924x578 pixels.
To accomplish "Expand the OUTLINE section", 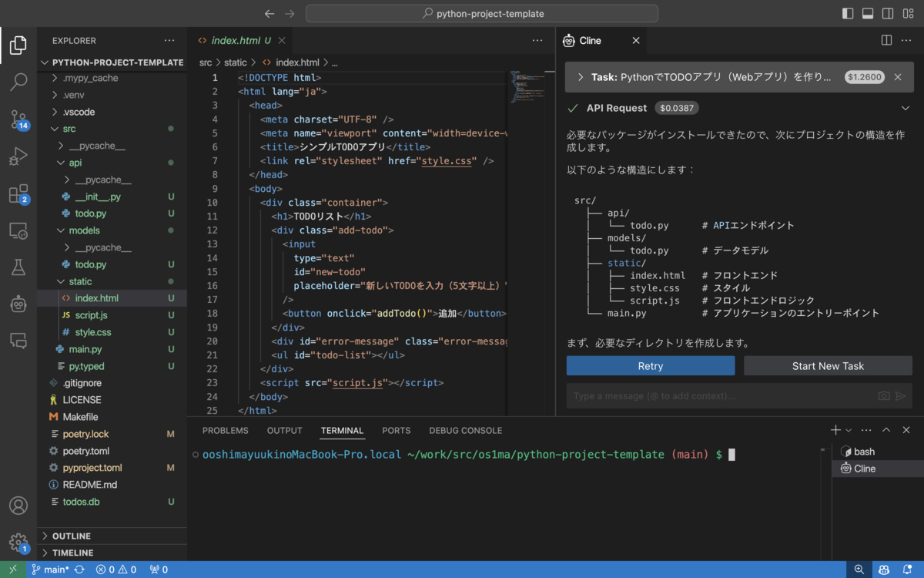I will (112, 536).
